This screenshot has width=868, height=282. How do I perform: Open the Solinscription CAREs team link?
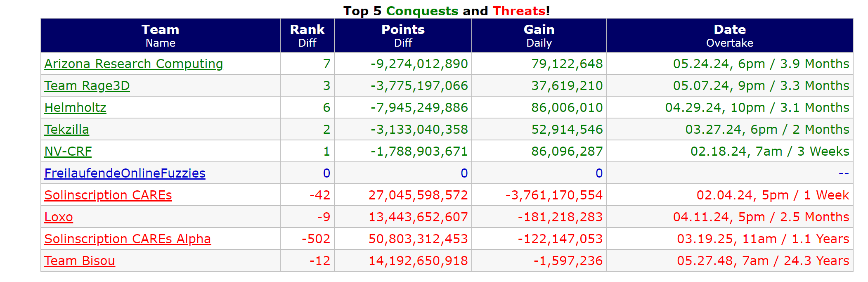point(108,195)
